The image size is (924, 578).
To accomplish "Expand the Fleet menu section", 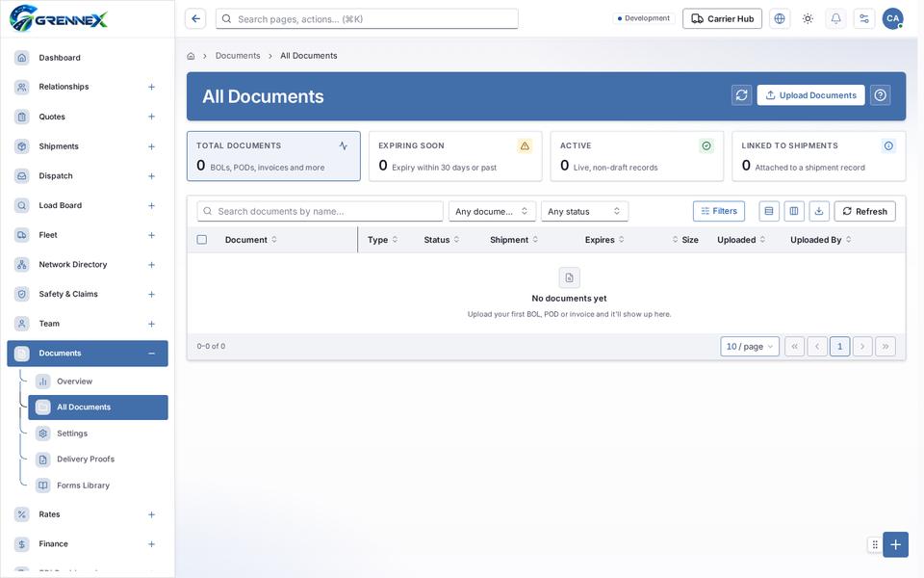I will click(151, 235).
